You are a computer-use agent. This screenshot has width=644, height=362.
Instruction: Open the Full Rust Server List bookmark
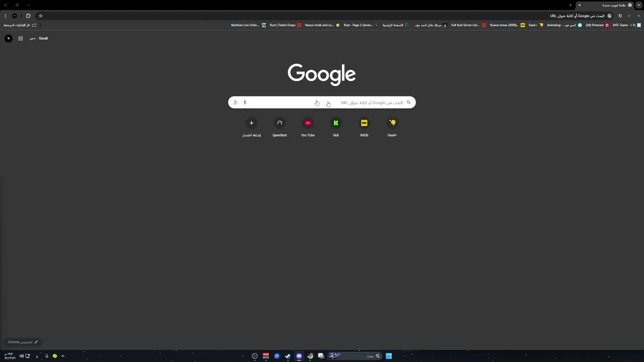pos(468,25)
